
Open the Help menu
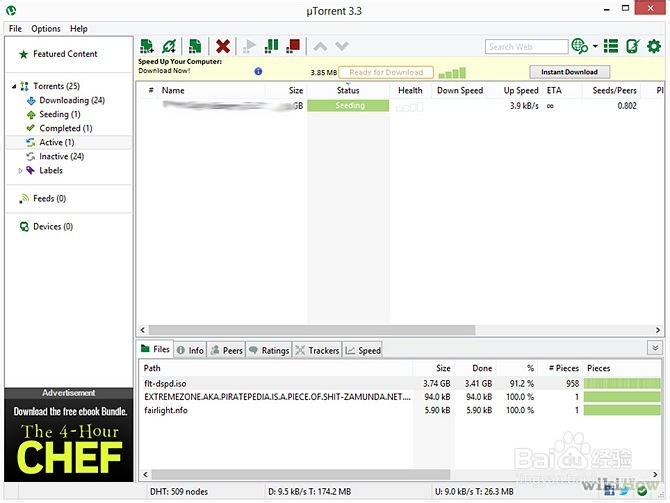pos(79,29)
